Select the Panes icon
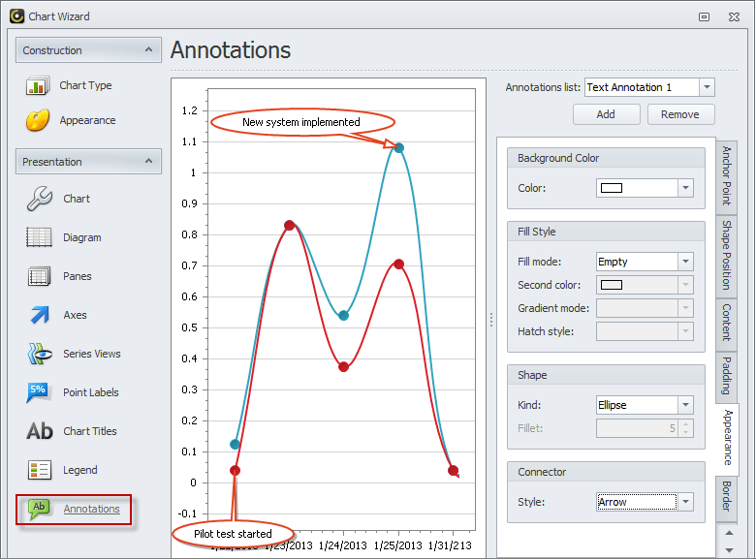This screenshot has width=756, height=560. 39,276
